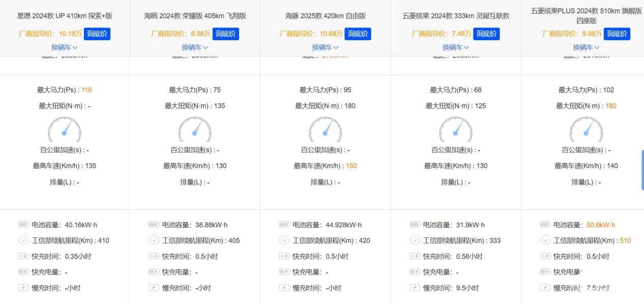Screen dimensions: 644x304
Task: Click 最高车速(Km/h) : 140 value
Action: (612, 166)
